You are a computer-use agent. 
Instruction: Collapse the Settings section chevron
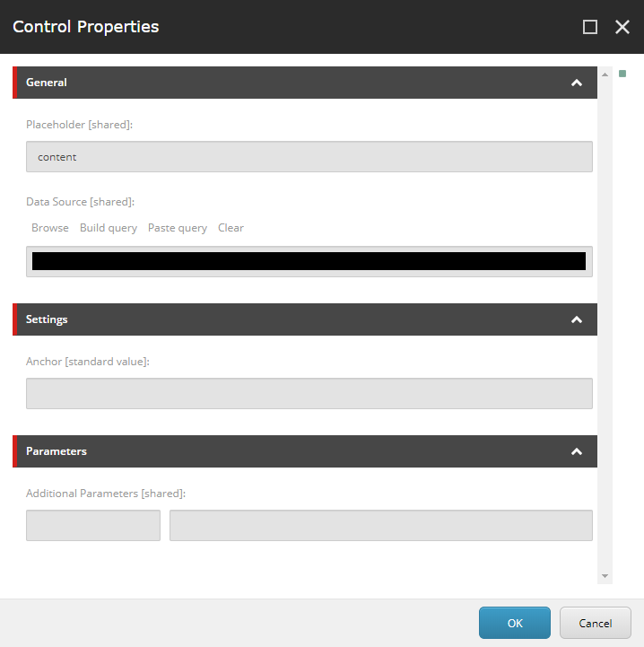click(577, 319)
